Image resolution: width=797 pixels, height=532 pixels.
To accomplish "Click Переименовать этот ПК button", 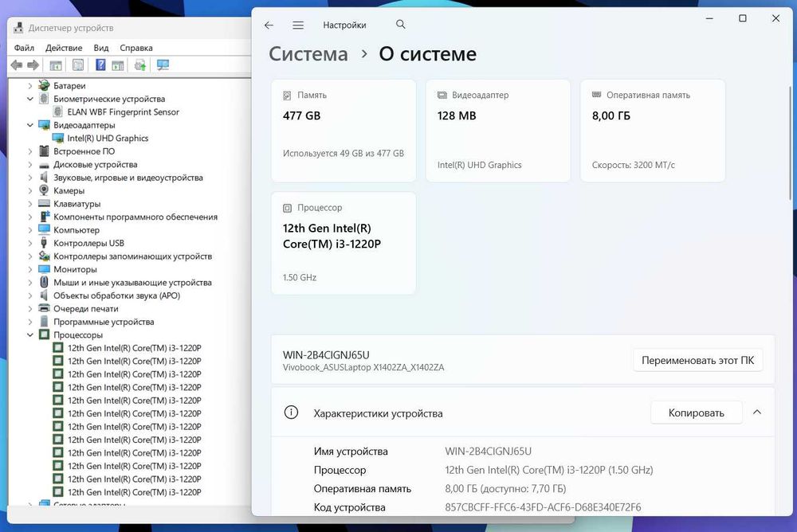I will pyautogui.click(x=698, y=360).
